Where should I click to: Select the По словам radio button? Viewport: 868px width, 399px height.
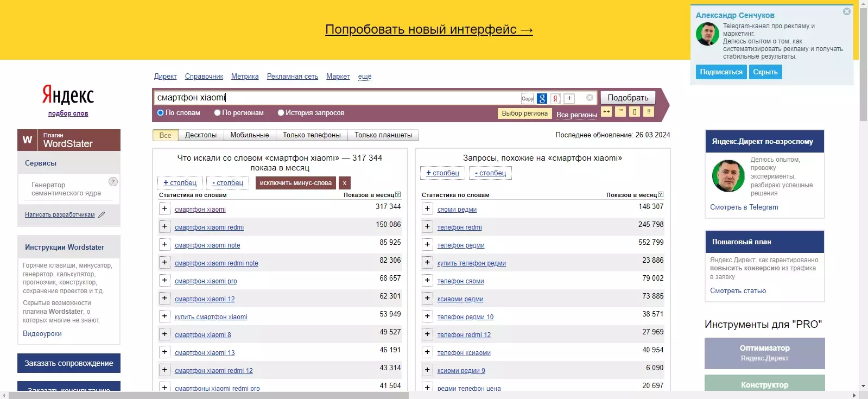(x=161, y=113)
